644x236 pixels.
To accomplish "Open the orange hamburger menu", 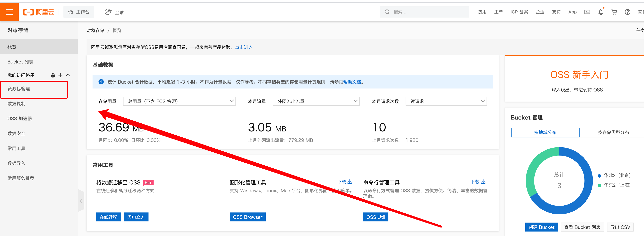I will (9, 12).
